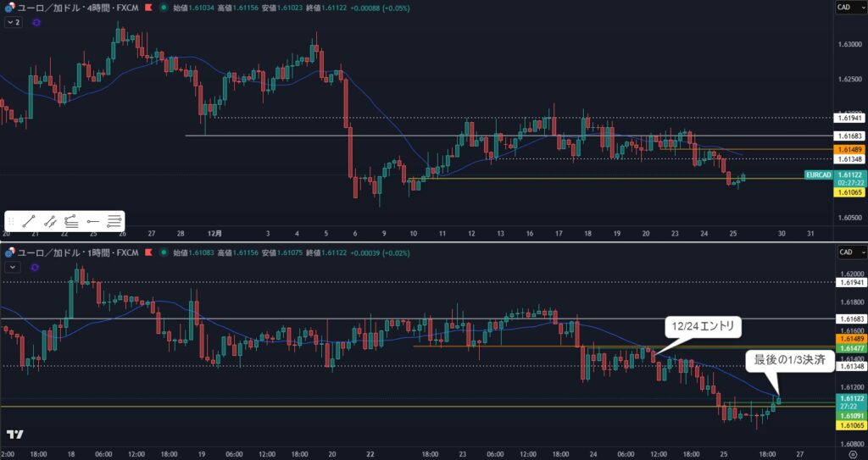Click the TradingView logo in lower chart
The image size is (868, 460).
(14, 435)
